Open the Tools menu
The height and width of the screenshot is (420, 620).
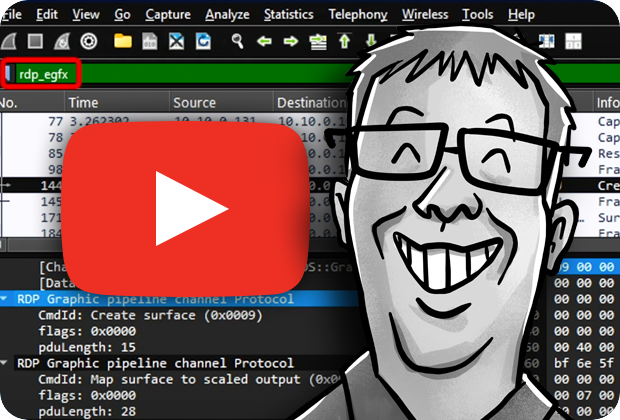[478, 15]
